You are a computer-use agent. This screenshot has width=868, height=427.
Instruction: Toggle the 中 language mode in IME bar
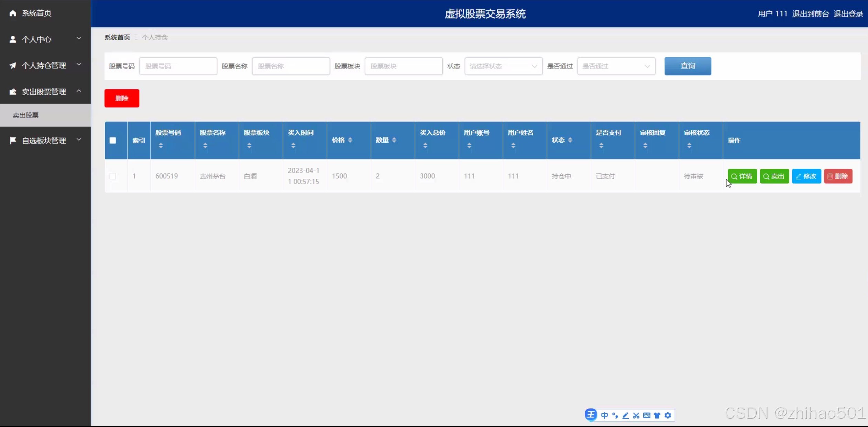click(604, 415)
